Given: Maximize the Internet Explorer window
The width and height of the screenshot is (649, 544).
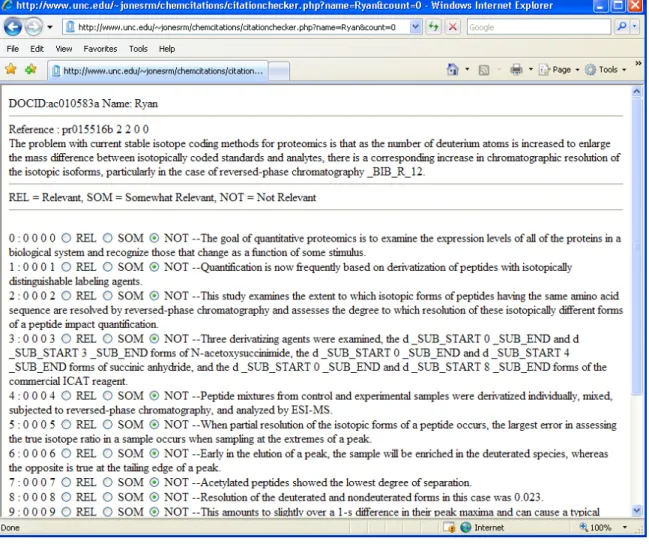Looking at the screenshot, I should [618, 6].
